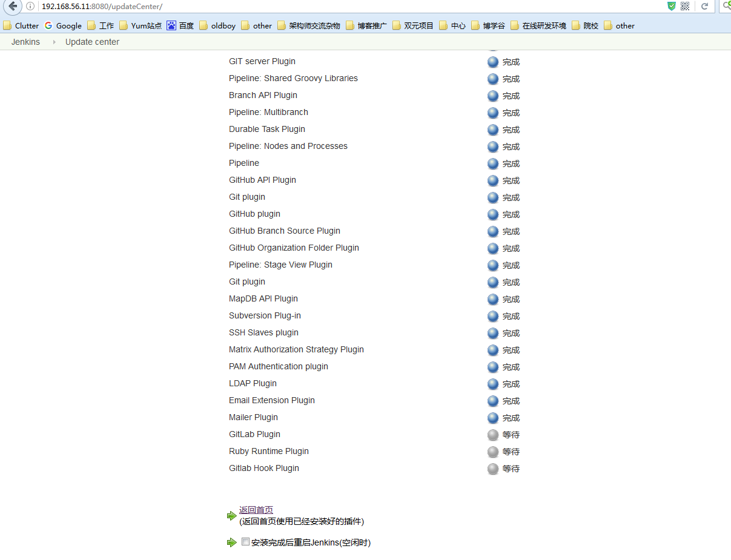This screenshot has width=731, height=560.
Task: Open the QR code icon in address bar
Action: pos(685,6)
